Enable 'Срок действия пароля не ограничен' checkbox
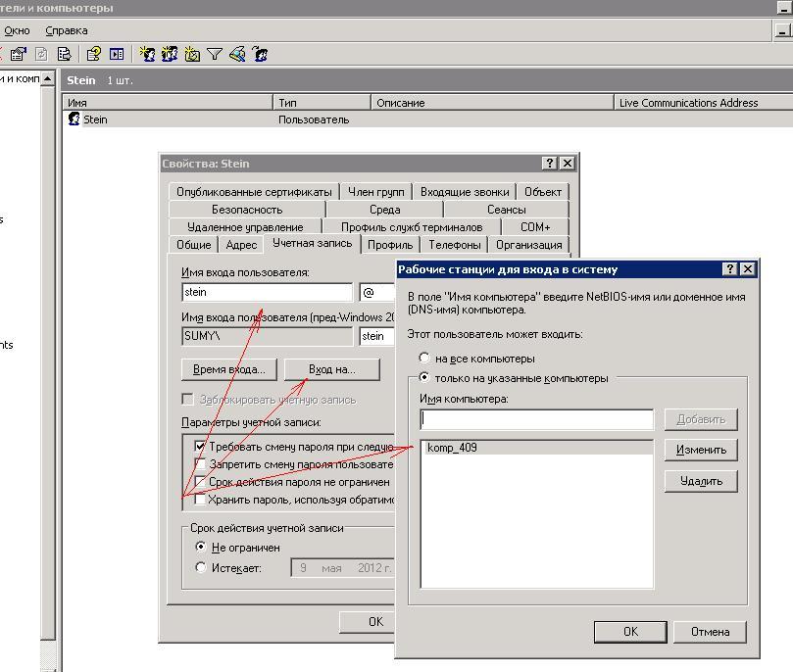793x672 pixels. pos(200,482)
